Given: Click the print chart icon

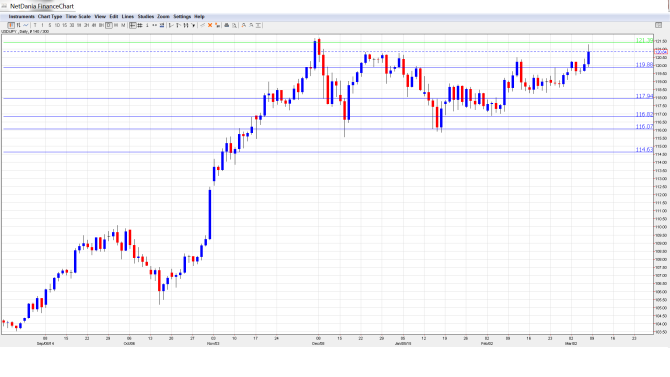Looking at the screenshot, I should [x=227, y=25].
